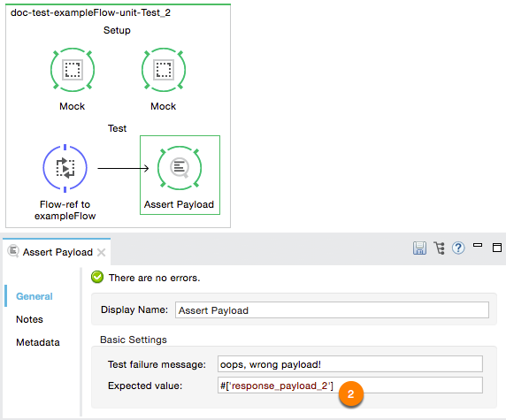Maximize the properties panel

(x=497, y=248)
